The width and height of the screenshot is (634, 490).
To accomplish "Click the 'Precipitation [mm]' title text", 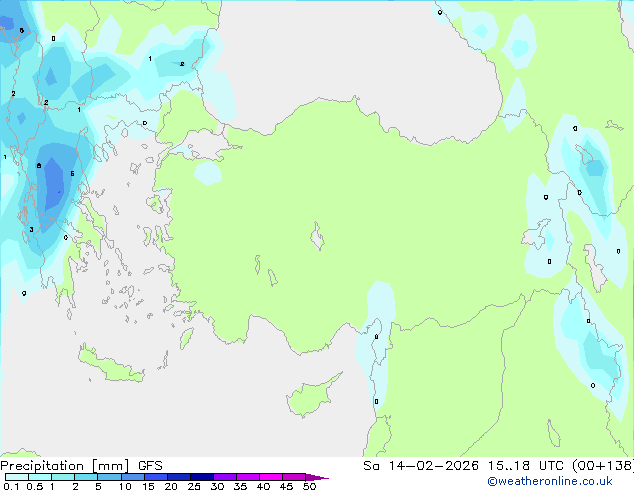I will point(64,466).
